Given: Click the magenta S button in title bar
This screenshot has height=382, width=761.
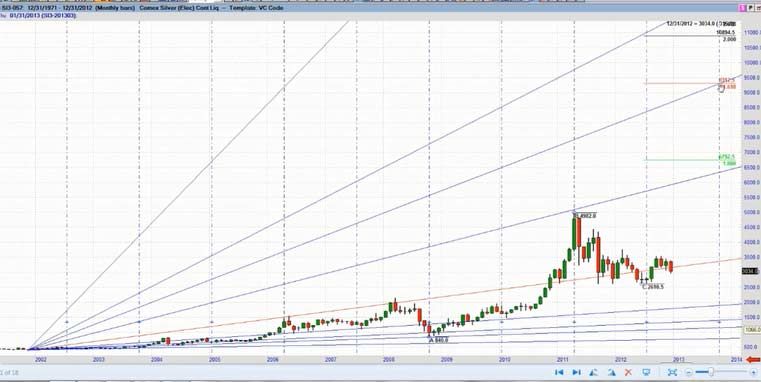Looking at the screenshot, I should [743, 8].
